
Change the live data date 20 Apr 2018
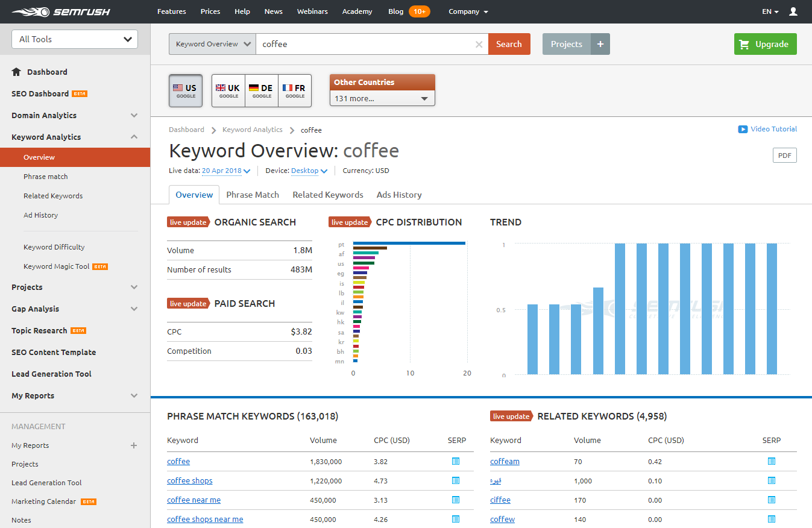click(x=226, y=171)
